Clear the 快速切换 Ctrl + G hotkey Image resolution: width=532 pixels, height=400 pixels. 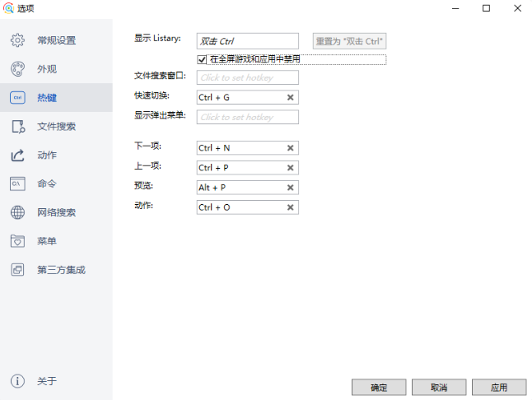290,97
